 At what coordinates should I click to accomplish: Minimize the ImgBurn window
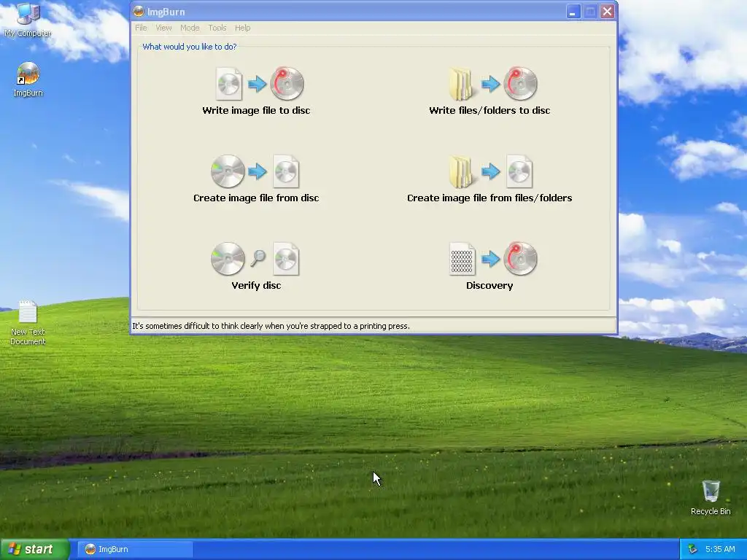click(573, 12)
